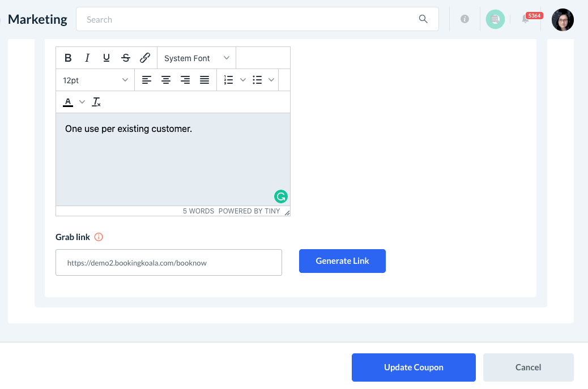The width and height of the screenshot is (588, 389).
Task: Apply strikethrough formatting
Action: 126,58
